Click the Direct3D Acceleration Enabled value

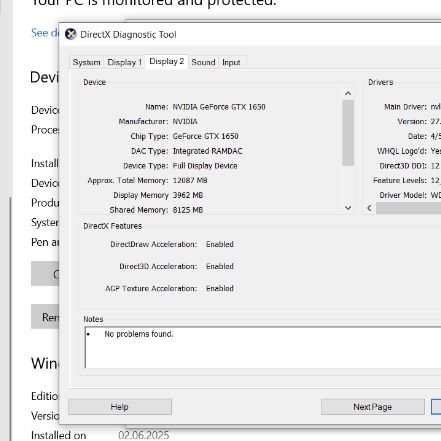point(220,266)
